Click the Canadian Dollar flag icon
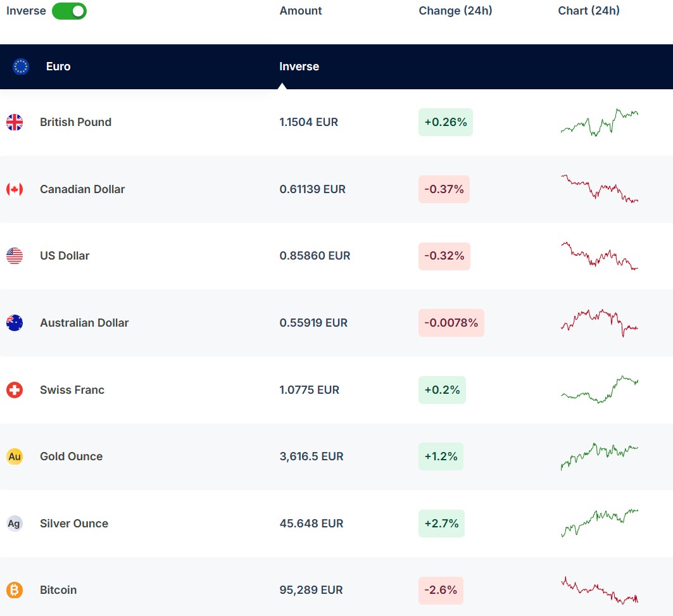The width and height of the screenshot is (673, 616). point(15,189)
